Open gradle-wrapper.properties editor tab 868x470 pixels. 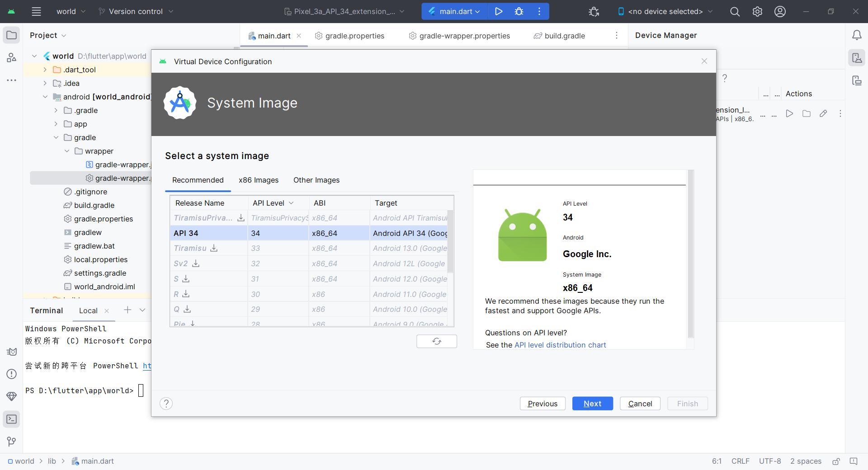click(x=459, y=36)
